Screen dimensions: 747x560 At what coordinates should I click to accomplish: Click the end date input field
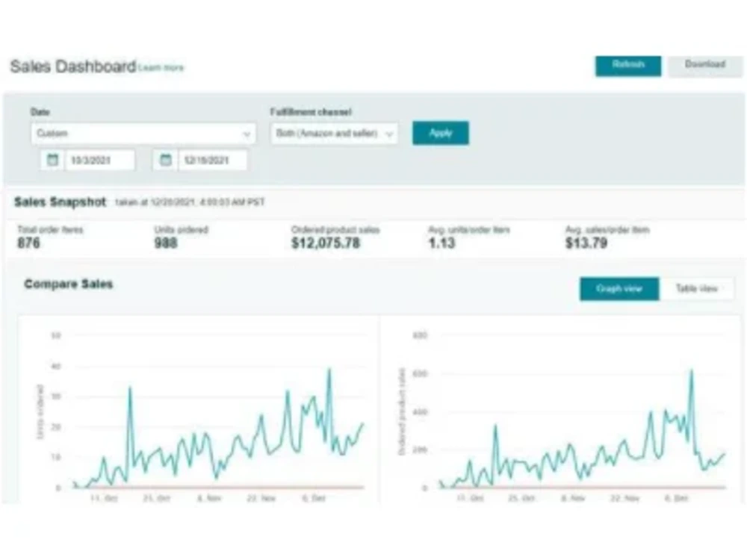[212, 160]
